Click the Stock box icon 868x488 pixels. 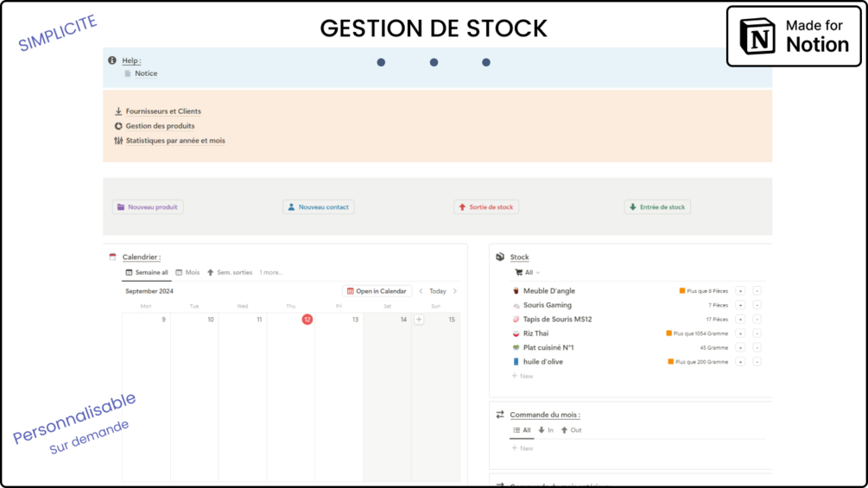[x=500, y=257]
